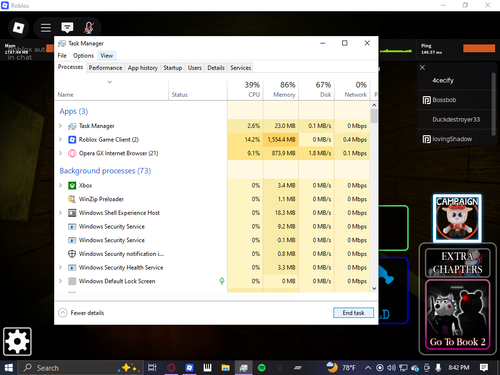
Task: Close the Roblox player list with X
Action: point(422,67)
